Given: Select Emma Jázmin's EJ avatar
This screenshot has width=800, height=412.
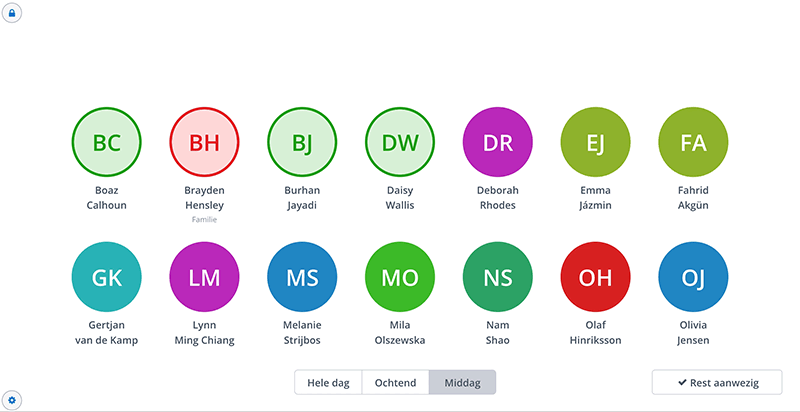Looking at the screenshot, I should (595, 142).
